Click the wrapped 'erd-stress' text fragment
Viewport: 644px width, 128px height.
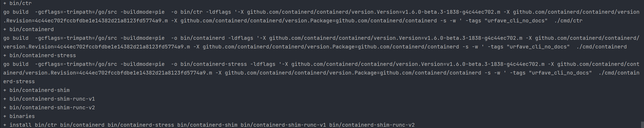pyautogui.click(x=19, y=82)
